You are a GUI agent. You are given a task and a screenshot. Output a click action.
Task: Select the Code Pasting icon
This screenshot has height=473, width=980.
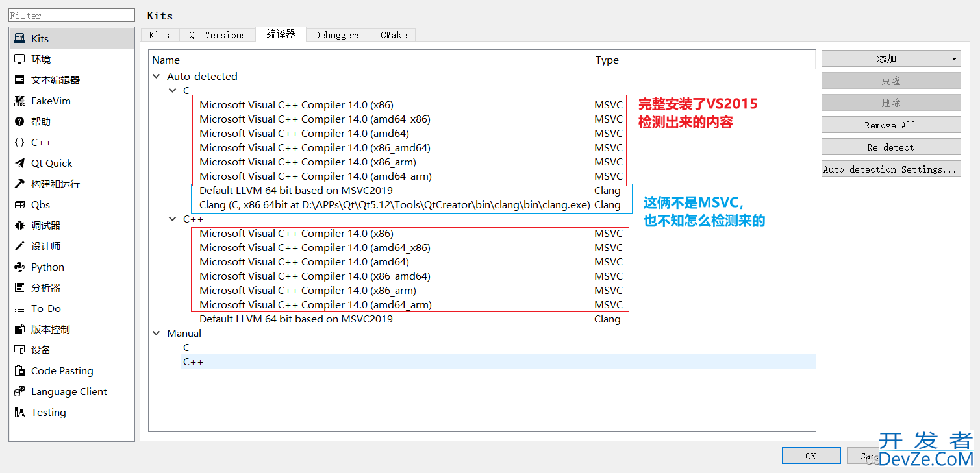tap(19, 371)
